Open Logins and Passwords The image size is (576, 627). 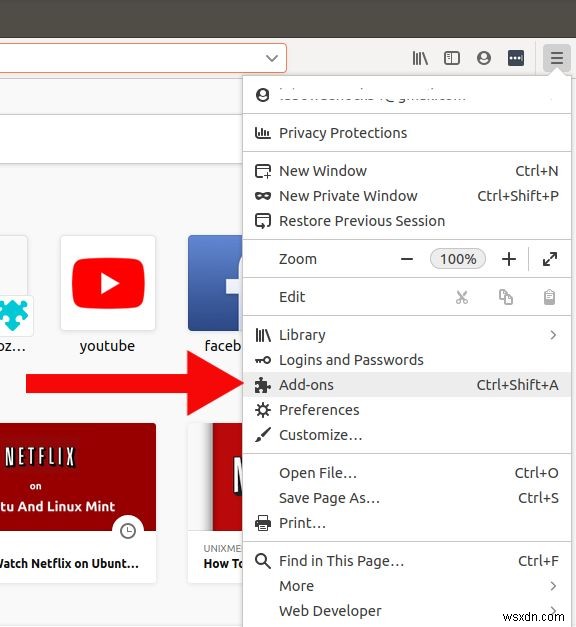(x=407, y=360)
